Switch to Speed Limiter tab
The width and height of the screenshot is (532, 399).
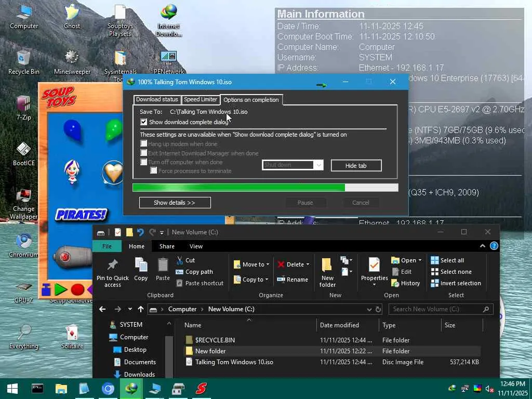(201, 99)
